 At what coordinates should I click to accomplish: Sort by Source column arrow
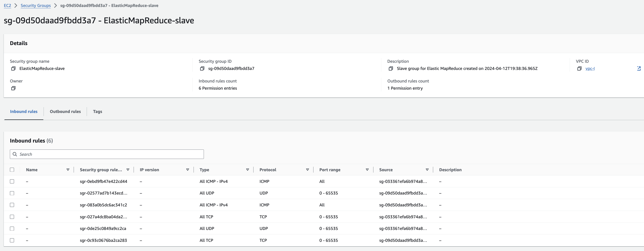coord(427,170)
